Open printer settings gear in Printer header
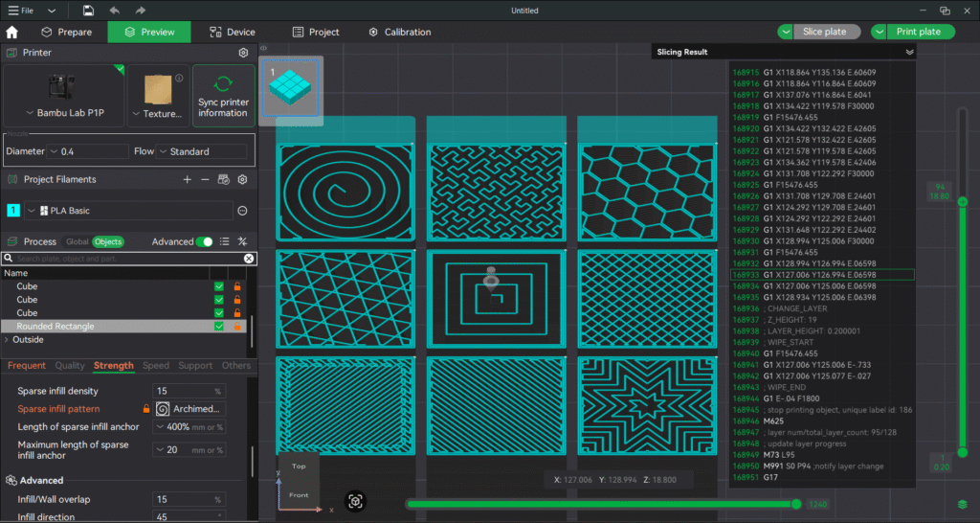The height and width of the screenshot is (523, 980). point(244,53)
